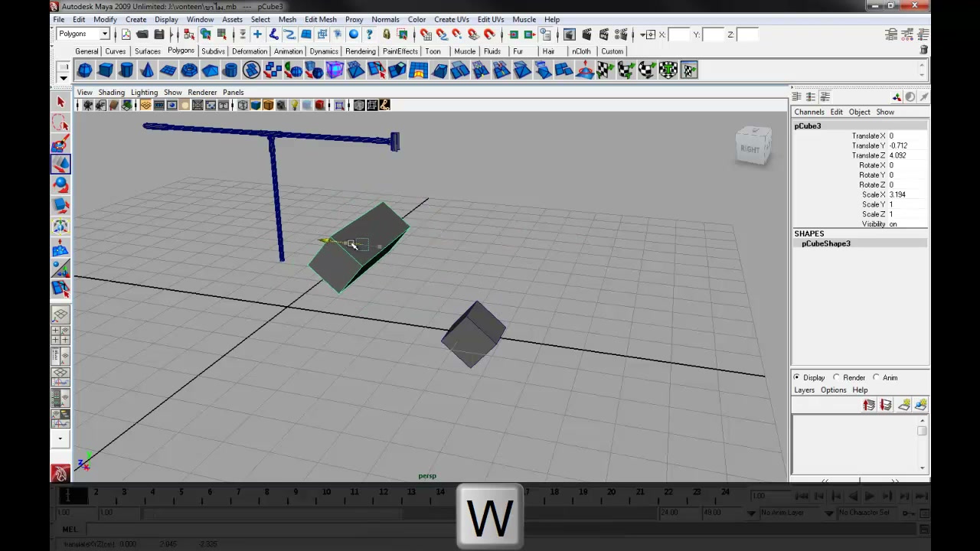Viewport: 980px width, 551px height.
Task: Open the shelf options arrow menu
Action: 64,77
